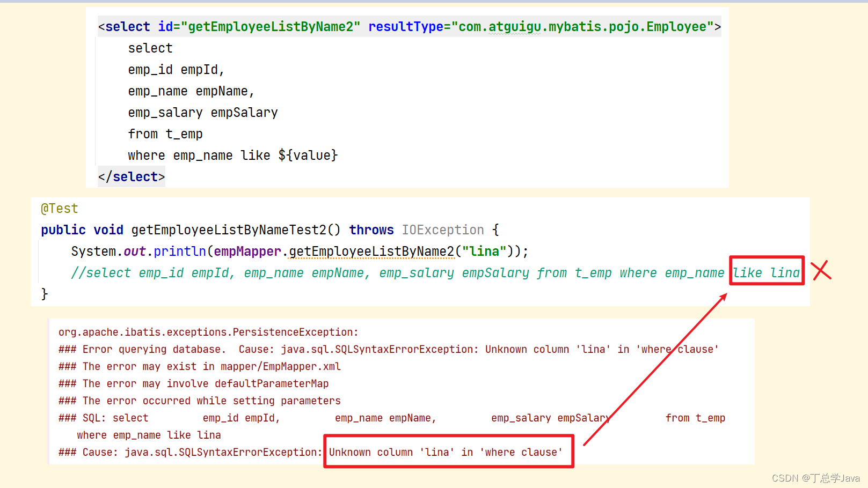Click 'The error may involve defaultParameterMap' line
The width and height of the screenshot is (868, 488).
pos(206,384)
